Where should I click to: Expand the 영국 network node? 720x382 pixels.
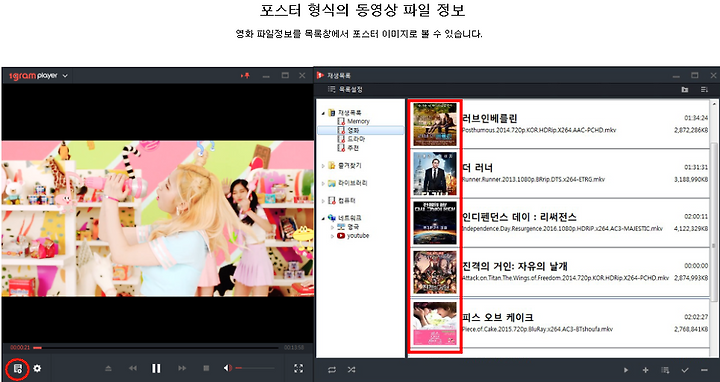[332, 227]
